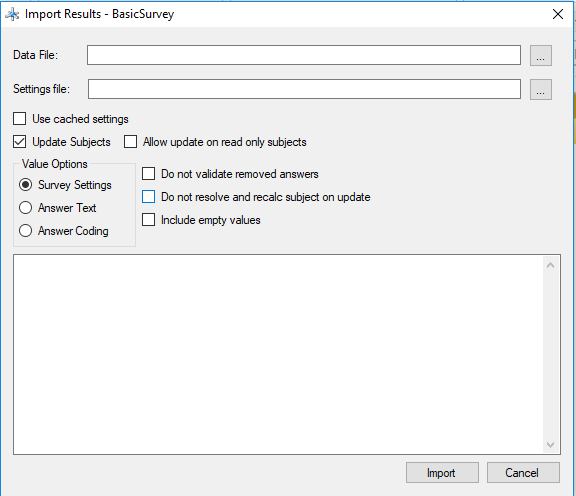The image size is (576, 496).
Task: Select Answer Coding value option
Action: click(25, 231)
